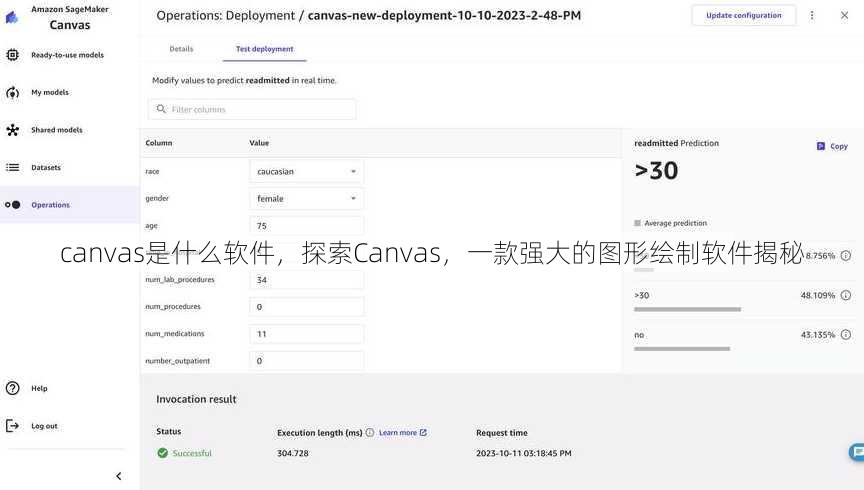Click the SageMaker Canvas logo icon
Image resolution: width=864 pixels, height=490 pixels.
tap(12, 18)
